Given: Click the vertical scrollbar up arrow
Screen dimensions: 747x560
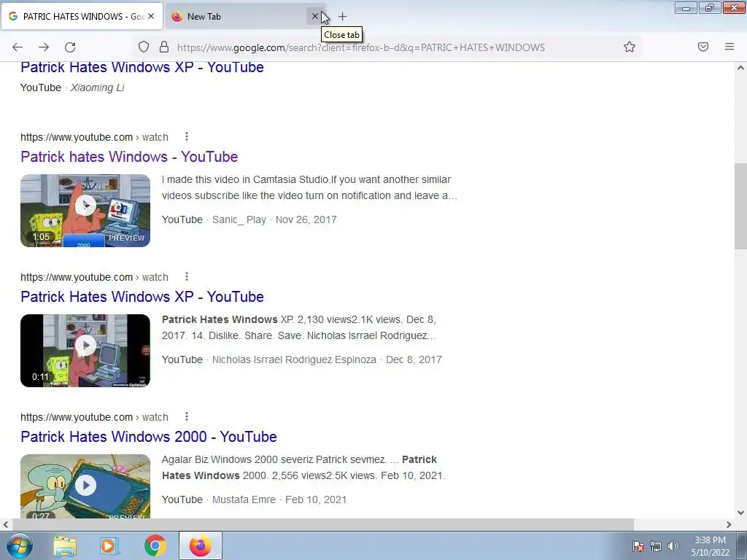Looking at the screenshot, I should (740, 68).
